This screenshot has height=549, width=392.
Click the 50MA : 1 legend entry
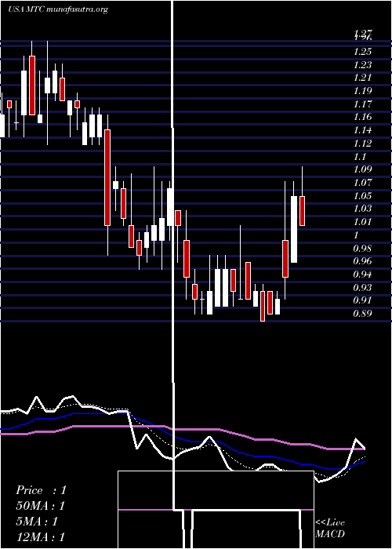pyautogui.click(x=40, y=506)
